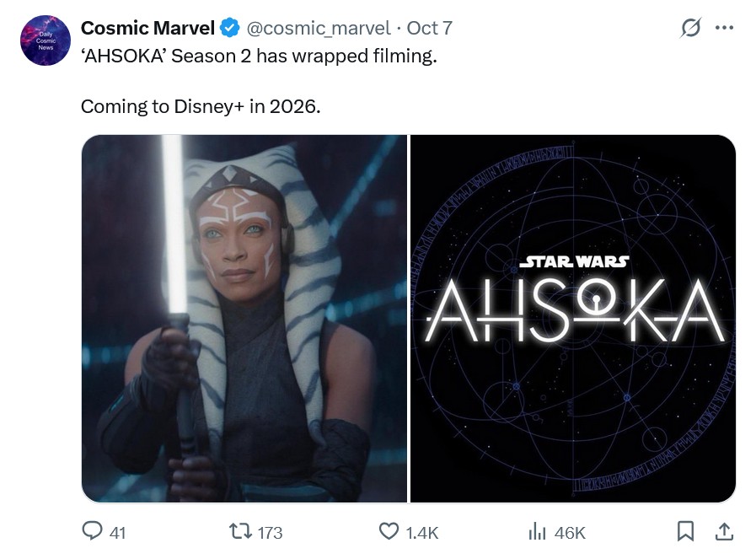This screenshot has width=756, height=559.
Task: Click the 1.4K likes count
Action: point(421,532)
